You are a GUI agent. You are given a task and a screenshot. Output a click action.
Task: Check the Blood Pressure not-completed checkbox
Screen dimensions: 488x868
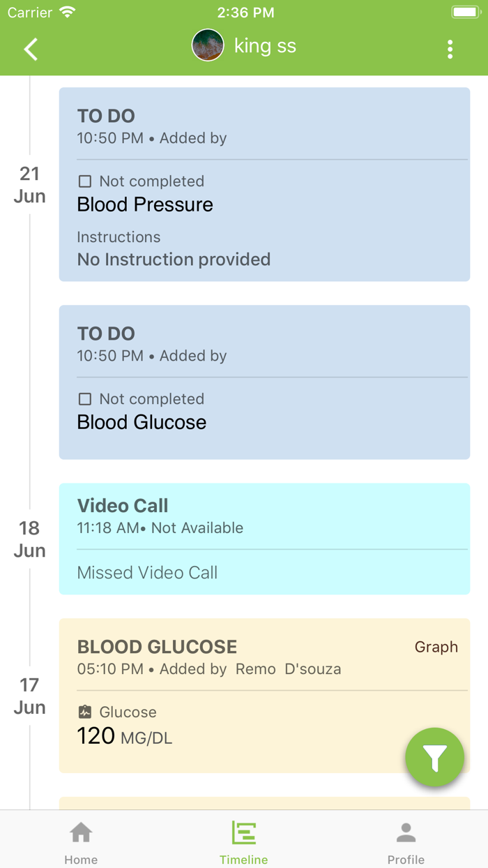click(x=85, y=181)
